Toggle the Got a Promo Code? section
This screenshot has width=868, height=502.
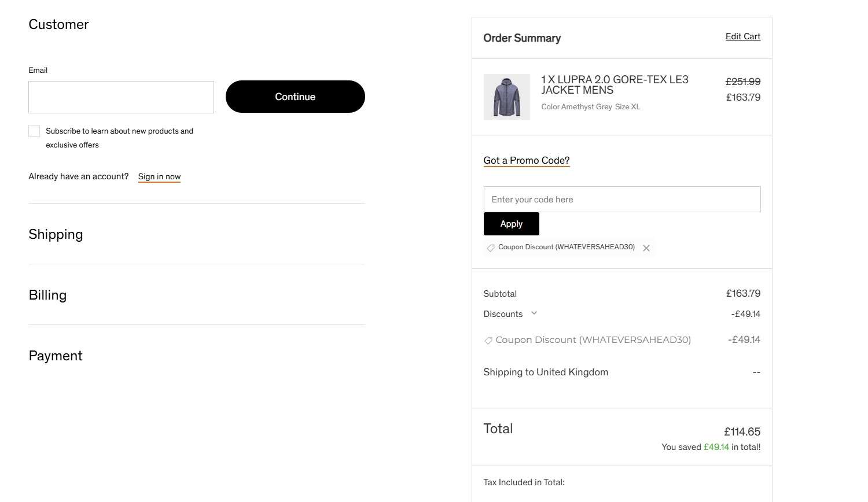(526, 161)
